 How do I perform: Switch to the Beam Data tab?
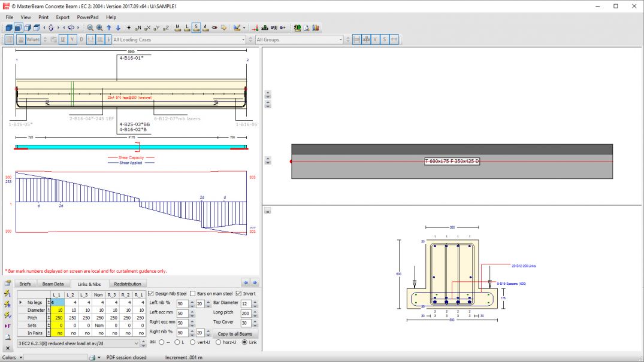click(53, 284)
